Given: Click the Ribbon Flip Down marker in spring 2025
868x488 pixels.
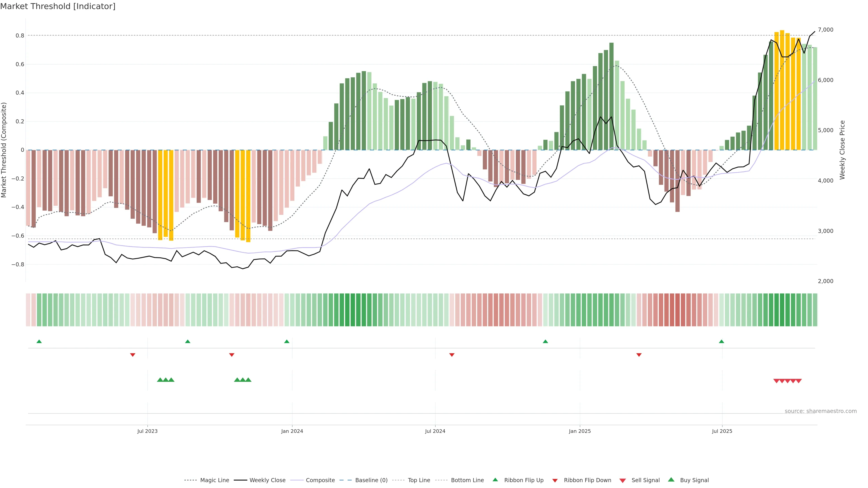Looking at the screenshot, I should pos(639,355).
